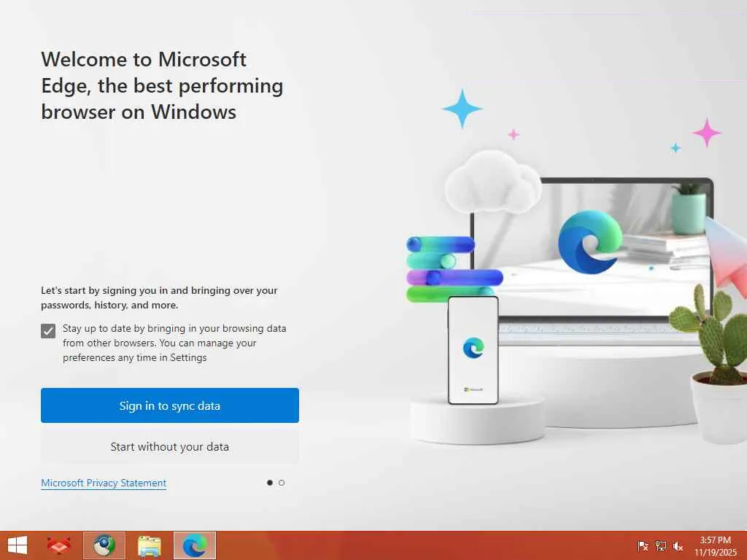Choose Start without your data
Image resolution: width=747 pixels, height=560 pixels.
169,447
